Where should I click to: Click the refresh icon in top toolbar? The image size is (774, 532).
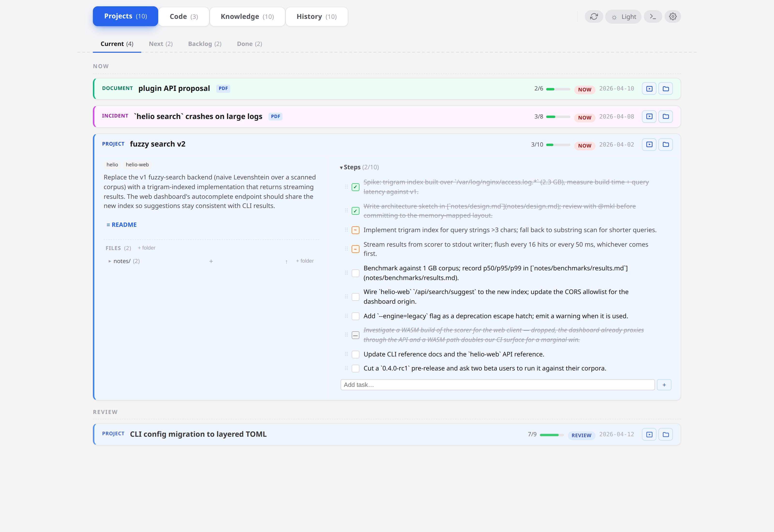click(594, 17)
